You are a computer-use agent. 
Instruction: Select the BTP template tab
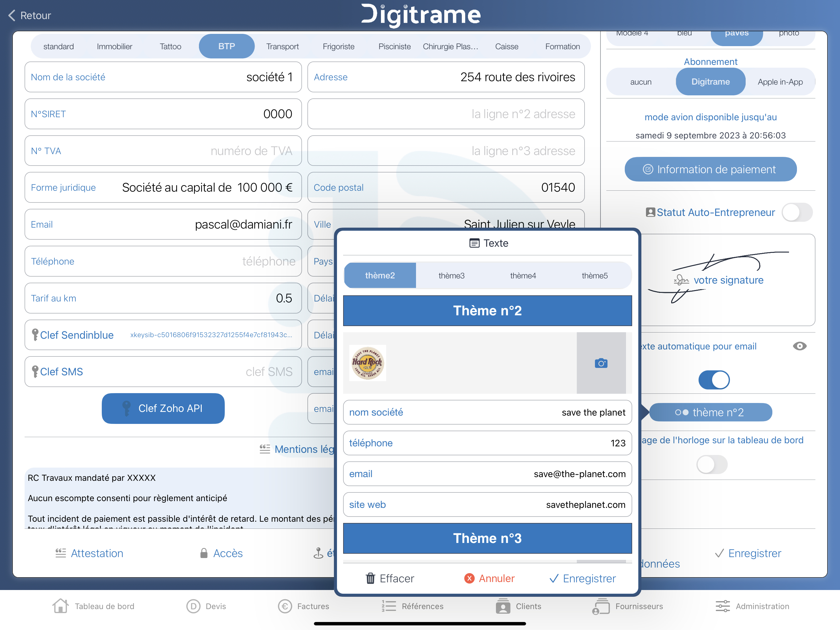(x=227, y=46)
